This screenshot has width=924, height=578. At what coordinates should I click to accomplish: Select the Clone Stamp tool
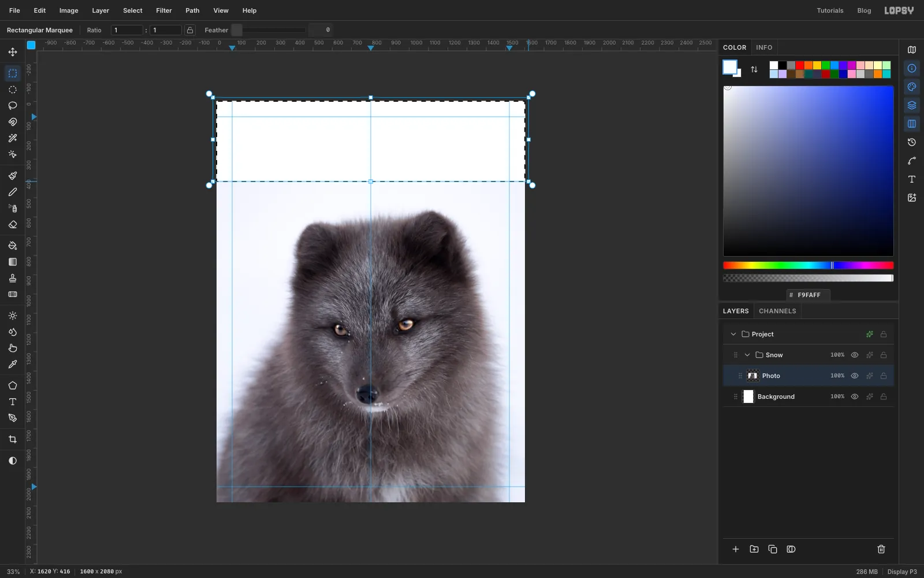pos(13,278)
